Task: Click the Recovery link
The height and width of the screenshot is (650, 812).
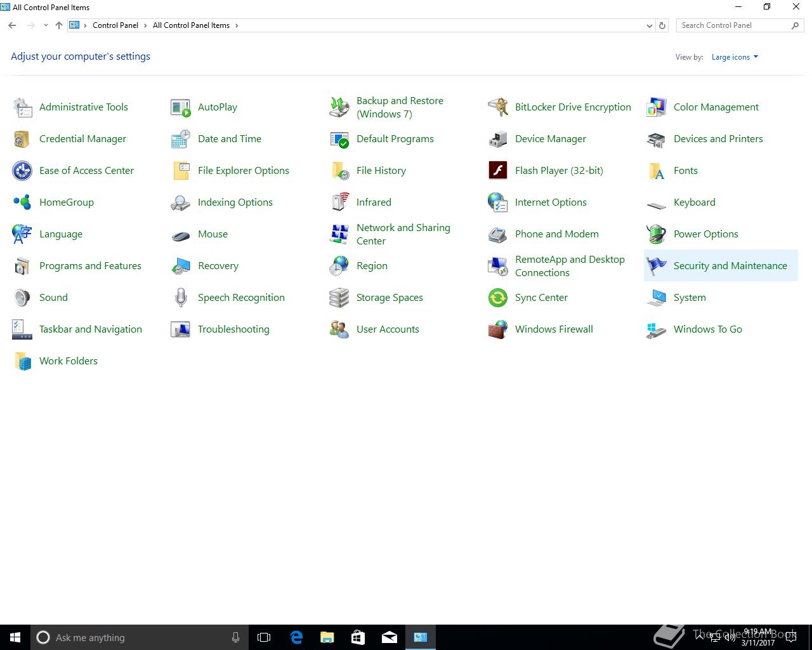Action: [218, 266]
